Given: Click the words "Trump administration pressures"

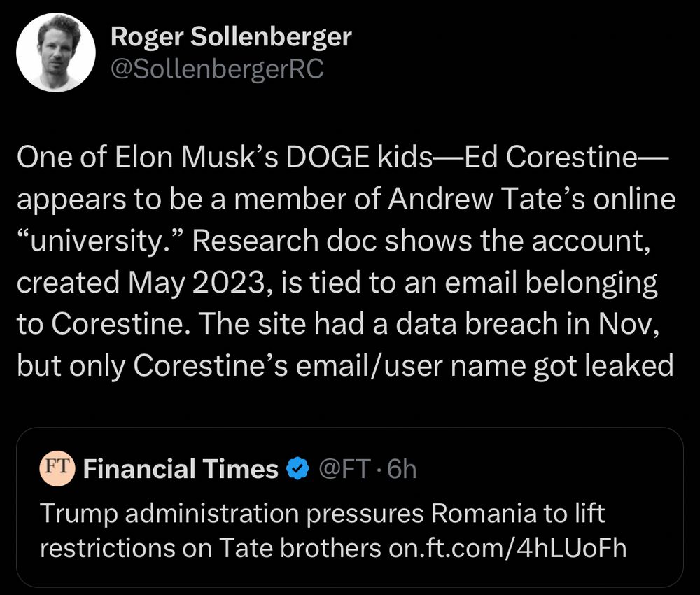Looking at the screenshot, I should pos(232,514).
